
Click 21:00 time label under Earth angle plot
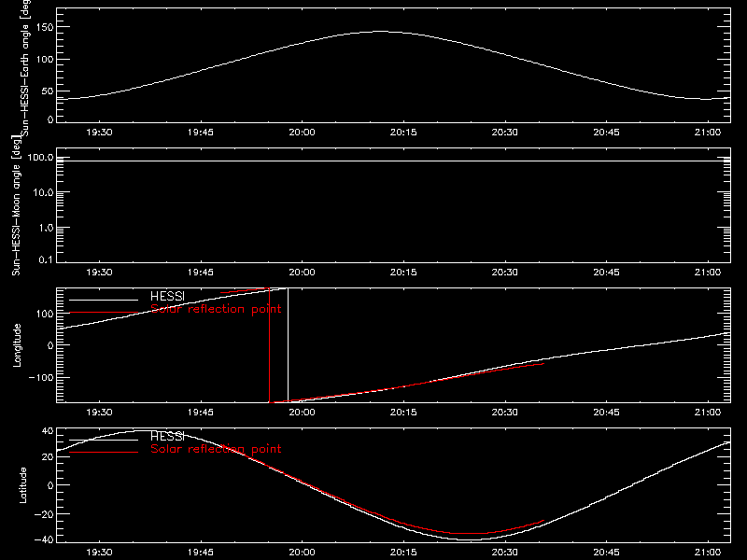pos(708,133)
